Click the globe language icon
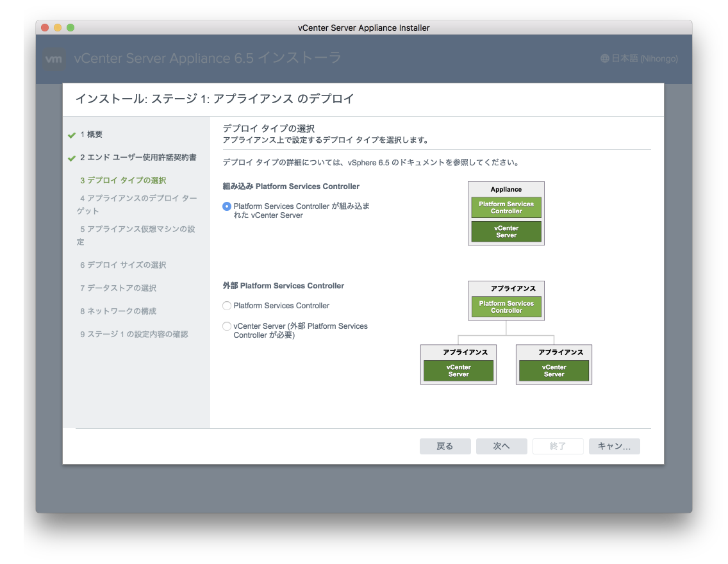The height and width of the screenshot is (564, 728). [604, 58]
